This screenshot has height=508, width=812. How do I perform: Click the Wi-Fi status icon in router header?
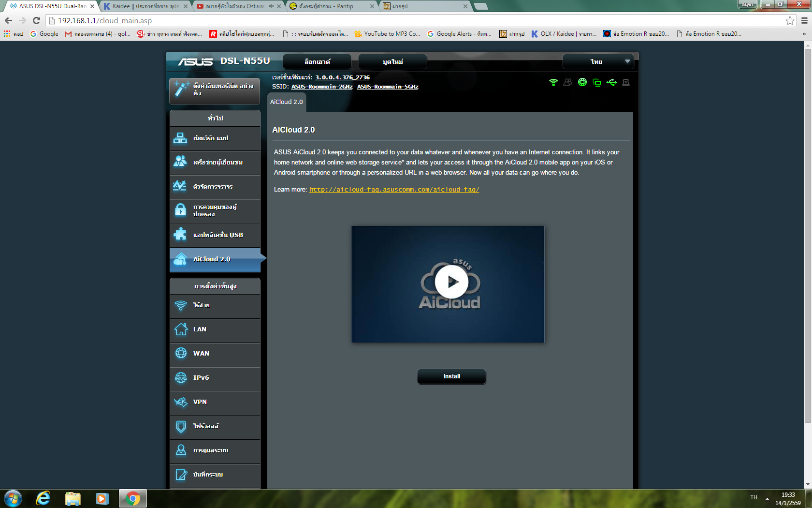coord(553,82)
